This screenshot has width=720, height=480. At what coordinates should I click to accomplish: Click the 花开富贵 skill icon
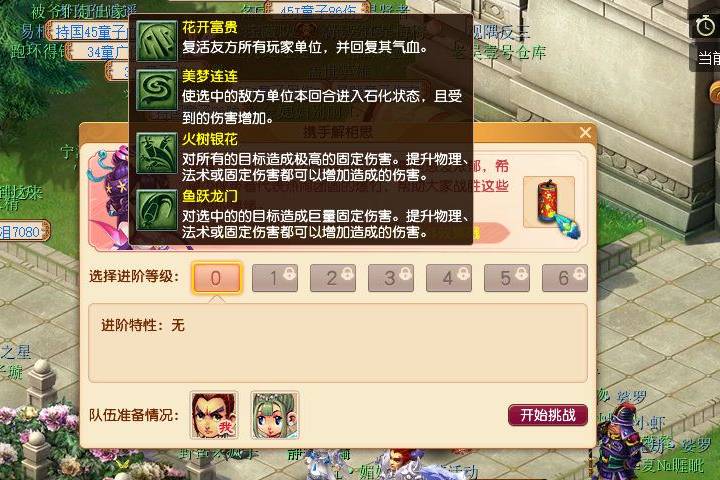pos(157,41)
